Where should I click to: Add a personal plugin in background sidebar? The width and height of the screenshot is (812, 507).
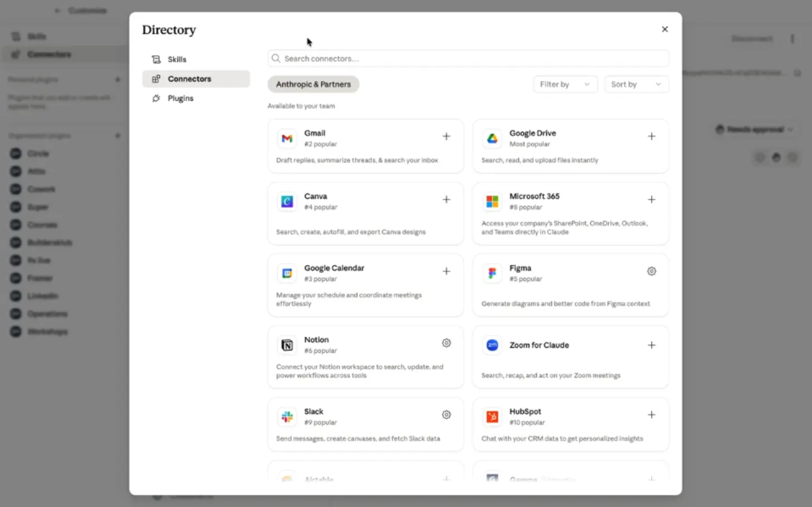point(118,80)
